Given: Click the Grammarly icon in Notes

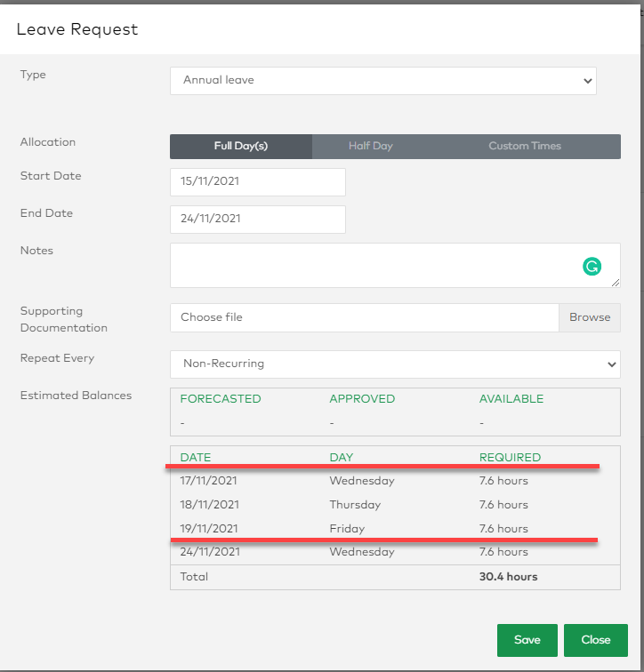Looking at the screenshot, I should [x=592, y=266].
